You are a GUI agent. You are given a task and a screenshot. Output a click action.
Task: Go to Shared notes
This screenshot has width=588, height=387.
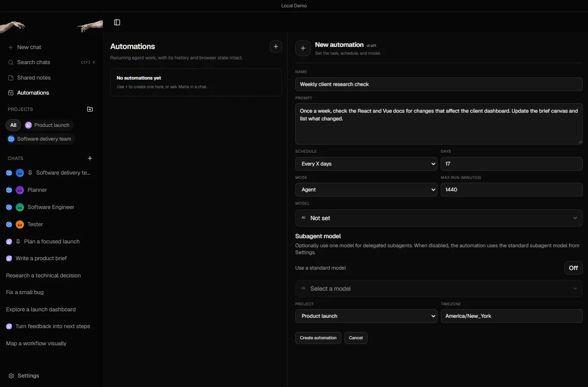(52, 78)
